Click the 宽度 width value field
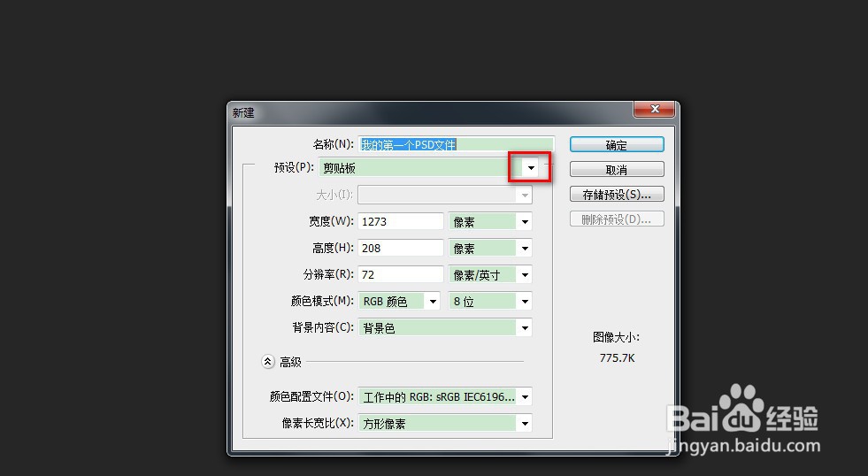 click(x=400, y=221)
